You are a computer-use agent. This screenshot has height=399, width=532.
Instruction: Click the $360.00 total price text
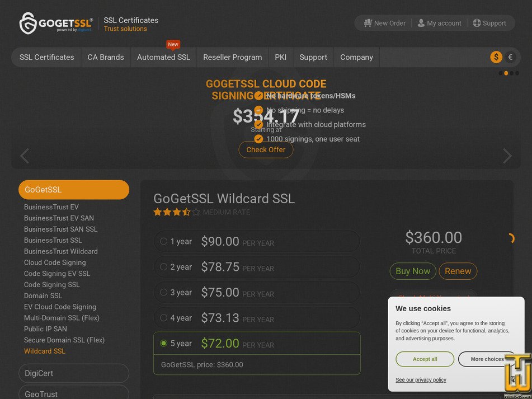point(434,237)
